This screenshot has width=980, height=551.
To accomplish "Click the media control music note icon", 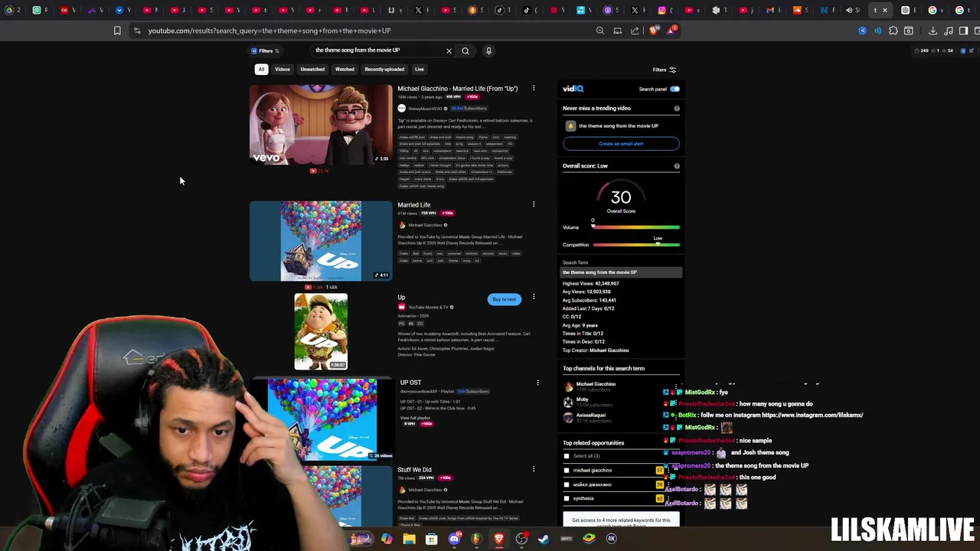I will coord(949,31).
